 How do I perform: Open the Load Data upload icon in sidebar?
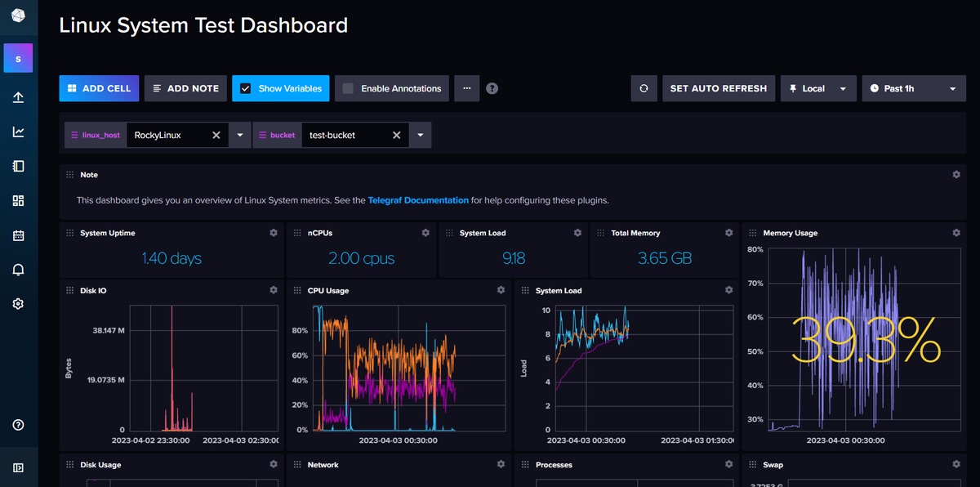click(18, 96)
